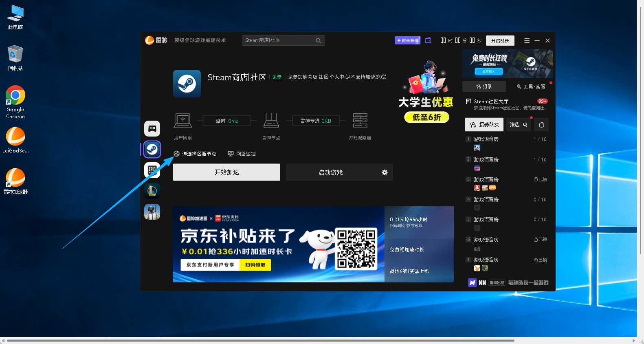Open the hamburger menu in title bar
Viewport: 644px width, 344px height.
527,41
